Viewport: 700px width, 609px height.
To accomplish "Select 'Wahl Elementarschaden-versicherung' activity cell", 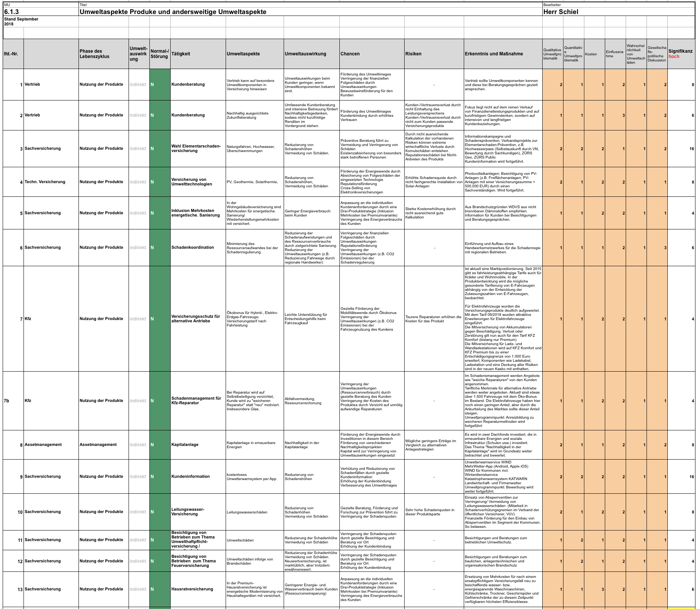I will click(x=196, y=148).
